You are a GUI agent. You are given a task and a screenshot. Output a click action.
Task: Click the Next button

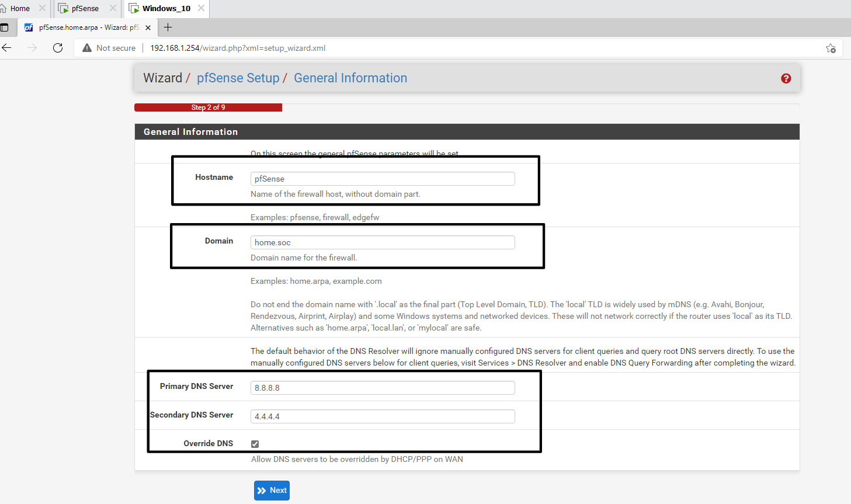point(272,491)
